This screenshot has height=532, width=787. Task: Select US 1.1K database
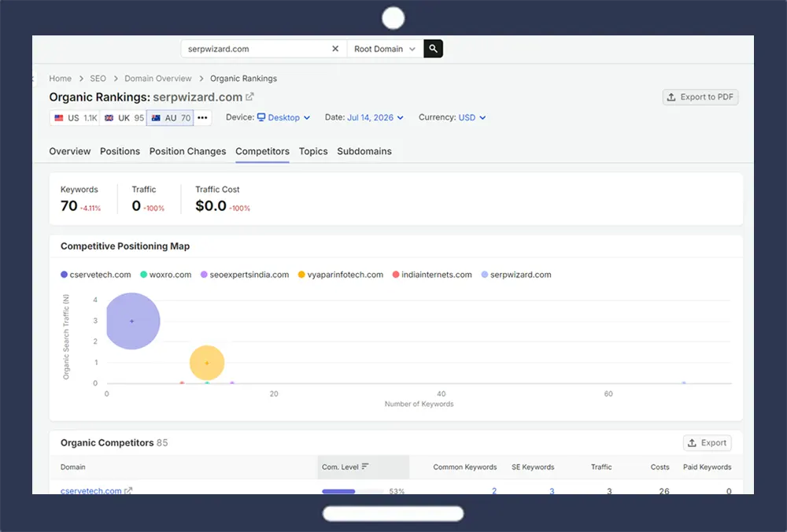pyautogui.click(x=76, y=117)
